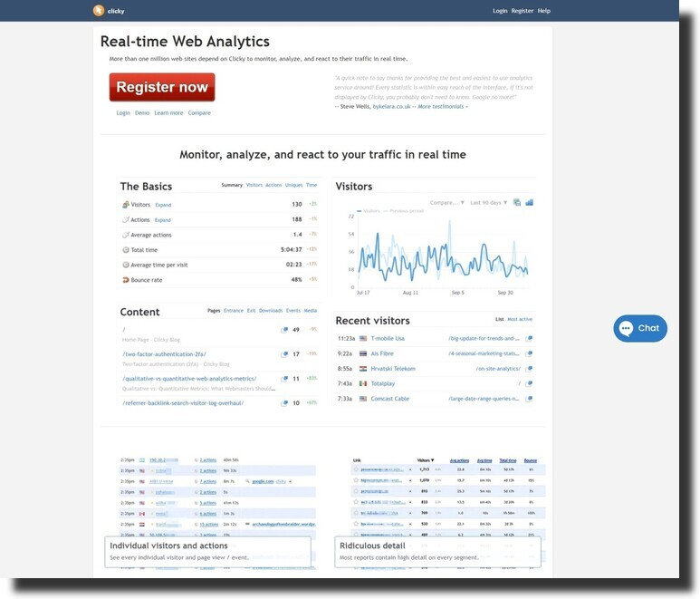Open /referrer-backlink-search-visitor-log-overhaul/ link
The image size is (700, 599).
click(x=183, y=403)
